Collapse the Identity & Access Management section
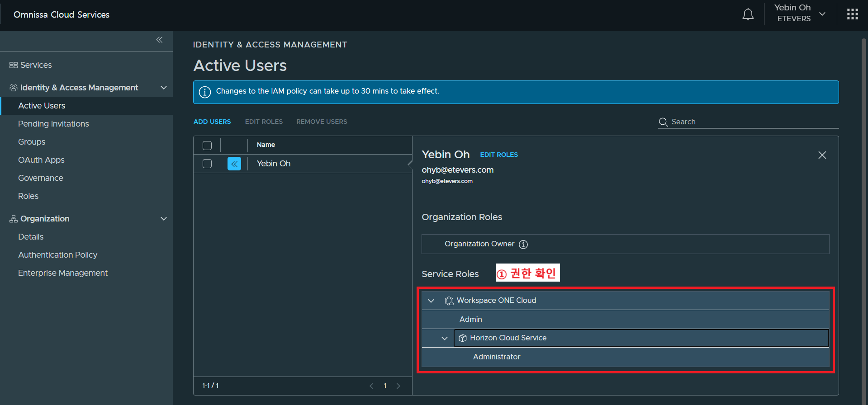868x405 pixels. tap(164, 88)
